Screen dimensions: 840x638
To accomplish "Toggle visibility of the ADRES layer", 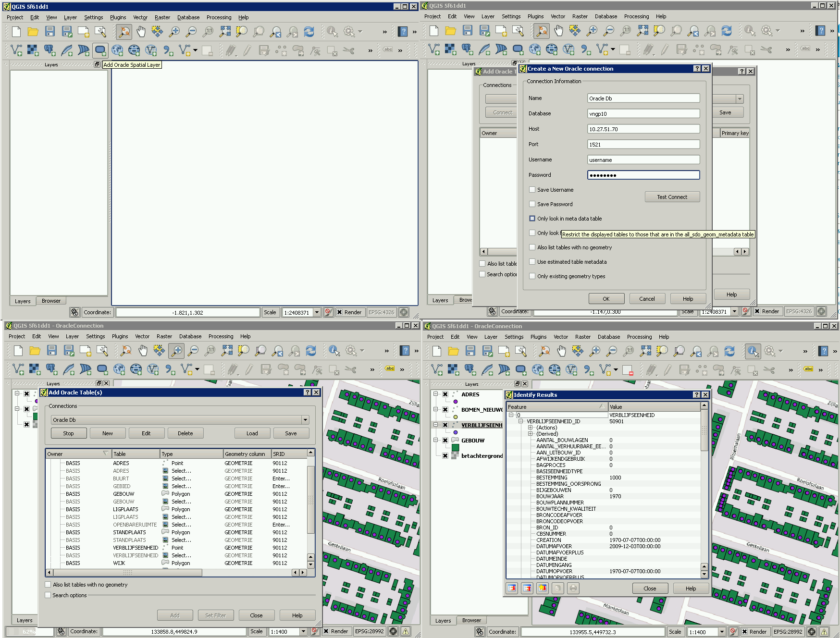I will coord(445,394).
